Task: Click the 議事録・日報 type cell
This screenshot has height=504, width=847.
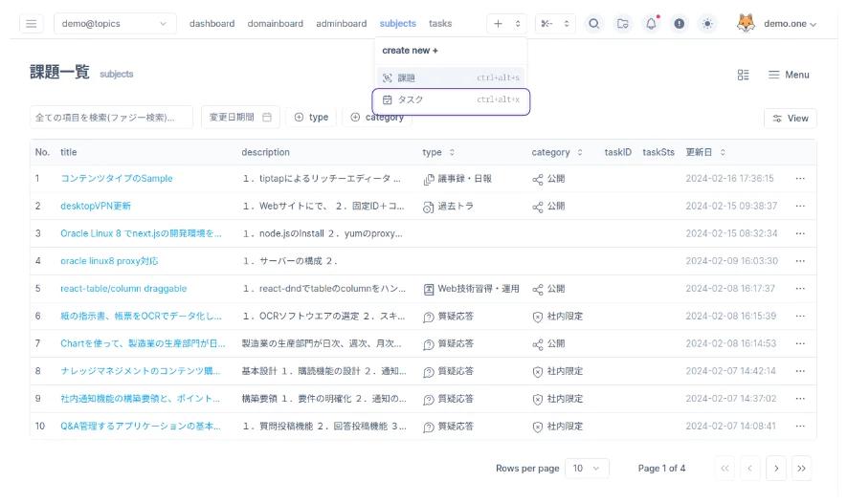Action: click(457, 179)
